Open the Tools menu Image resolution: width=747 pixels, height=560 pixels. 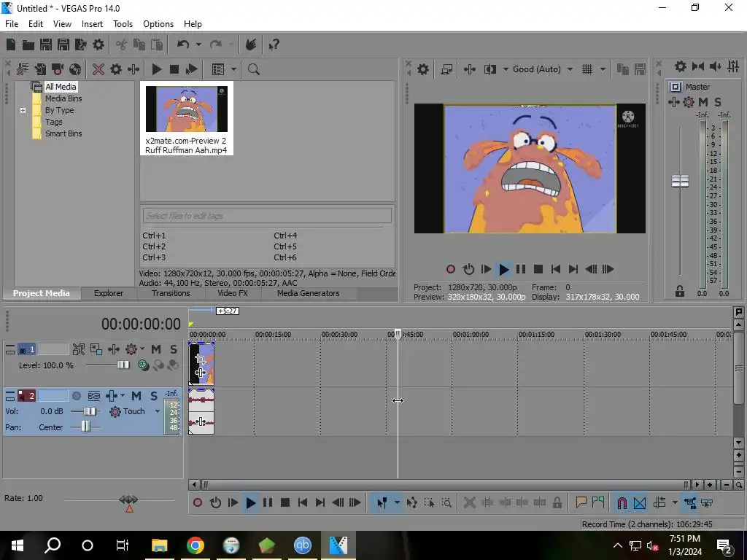click(123, 24)
